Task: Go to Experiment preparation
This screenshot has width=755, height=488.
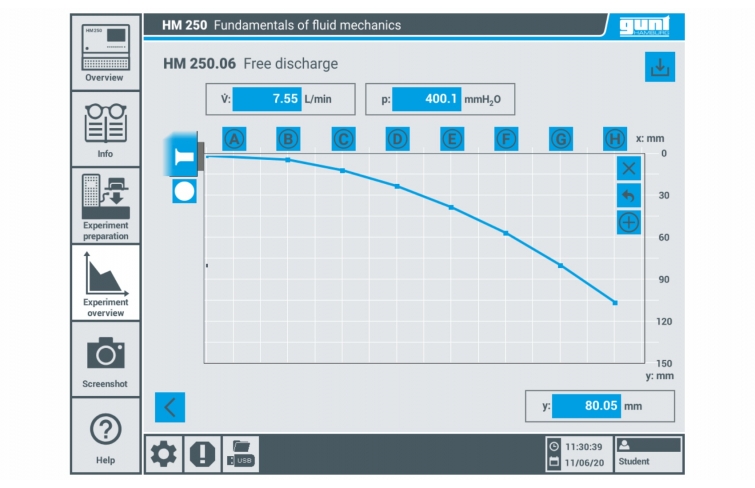Action: point(105,206)
